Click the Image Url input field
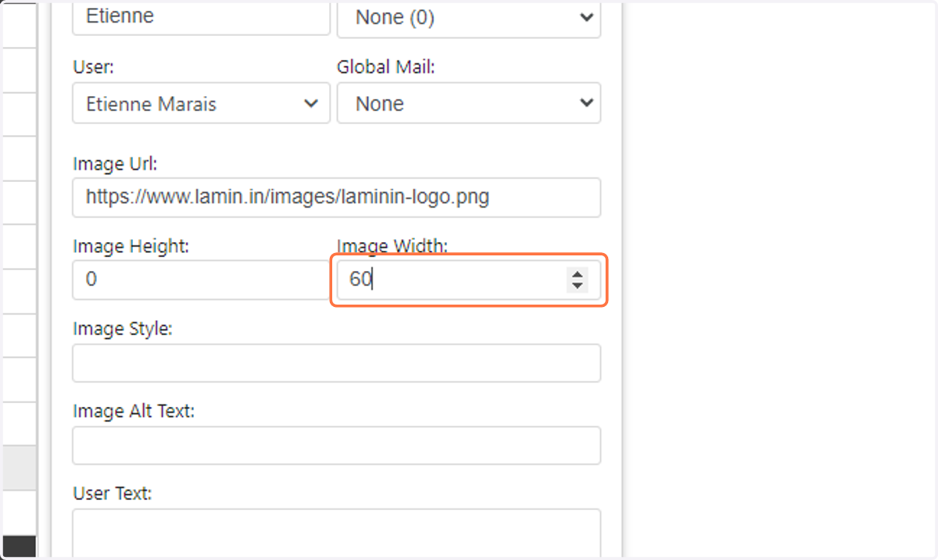The image size is (938, 560). [x=337, y=198]
